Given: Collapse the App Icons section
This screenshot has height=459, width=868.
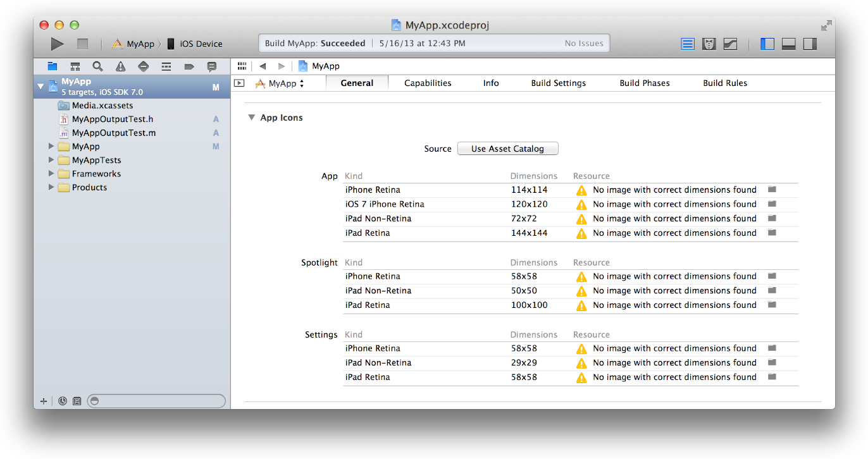Looking at the screenshot, I should [251, 118].
